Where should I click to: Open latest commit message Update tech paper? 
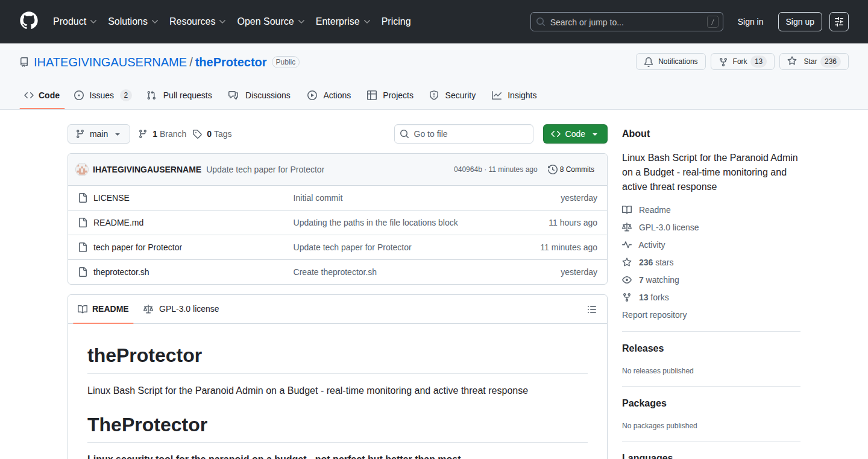265,169
